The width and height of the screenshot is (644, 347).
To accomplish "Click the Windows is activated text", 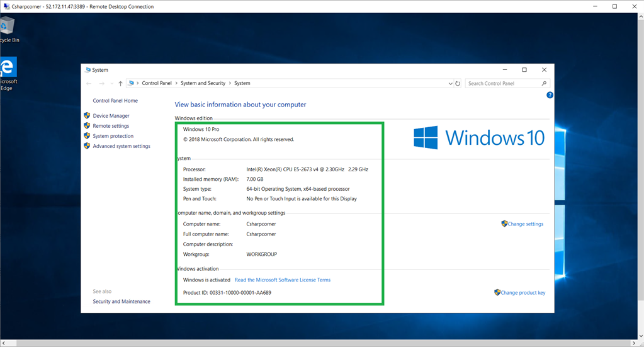I will click(x=206, y=280).
